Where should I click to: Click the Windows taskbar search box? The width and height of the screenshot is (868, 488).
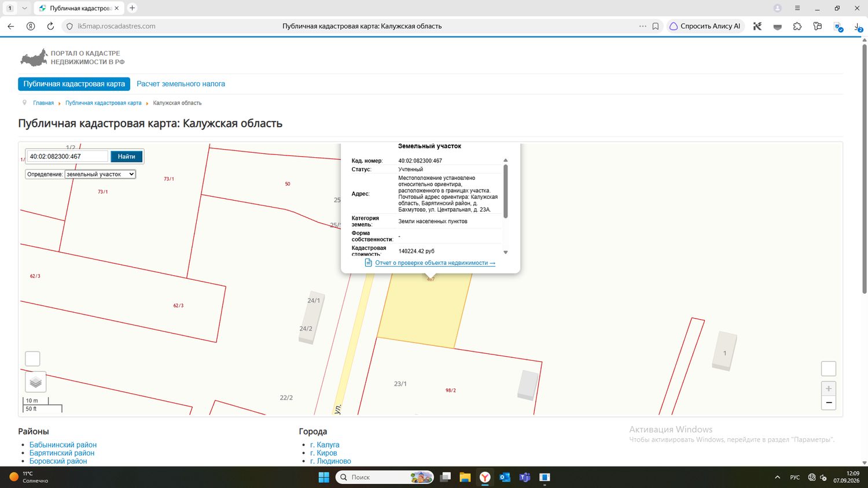point(384,477)
